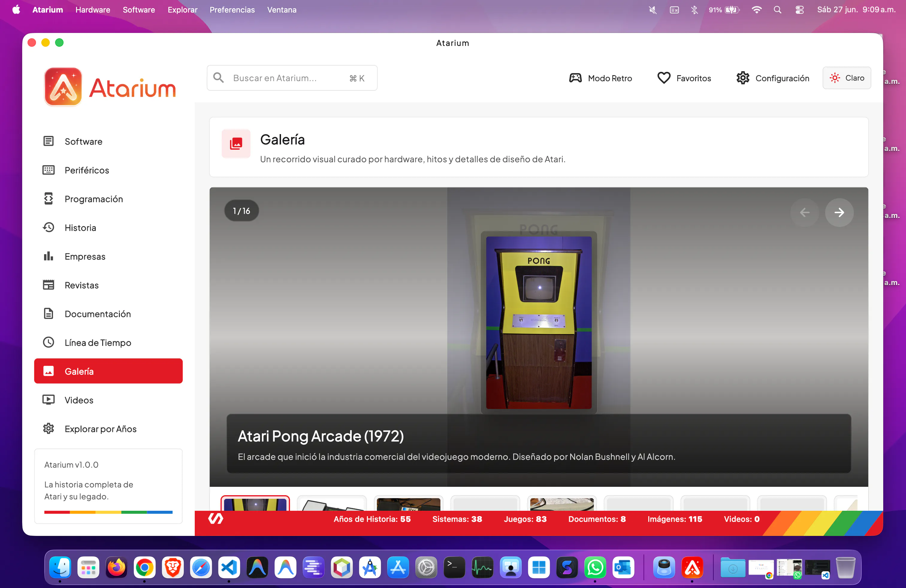Open Programación via its code icon

48,198
